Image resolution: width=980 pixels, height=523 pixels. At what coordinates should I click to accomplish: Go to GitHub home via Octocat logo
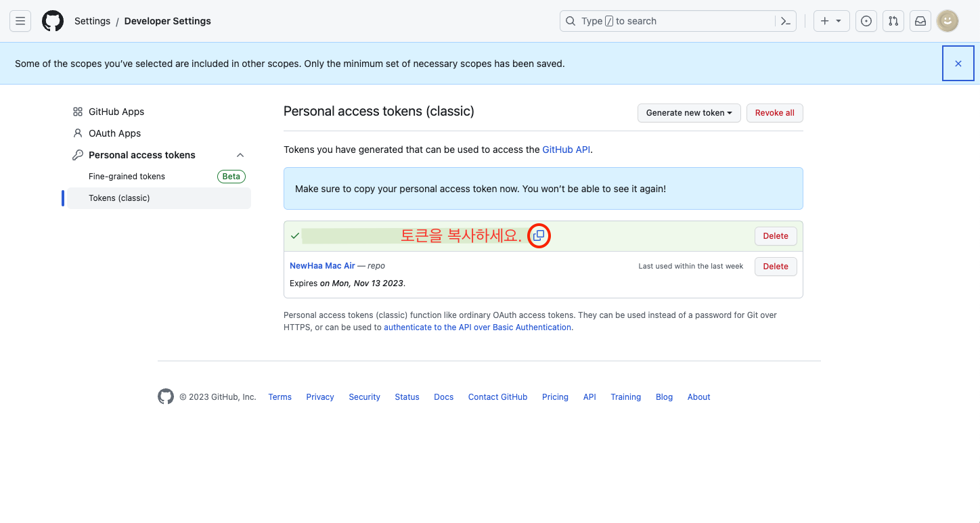(x=53, y=21)
